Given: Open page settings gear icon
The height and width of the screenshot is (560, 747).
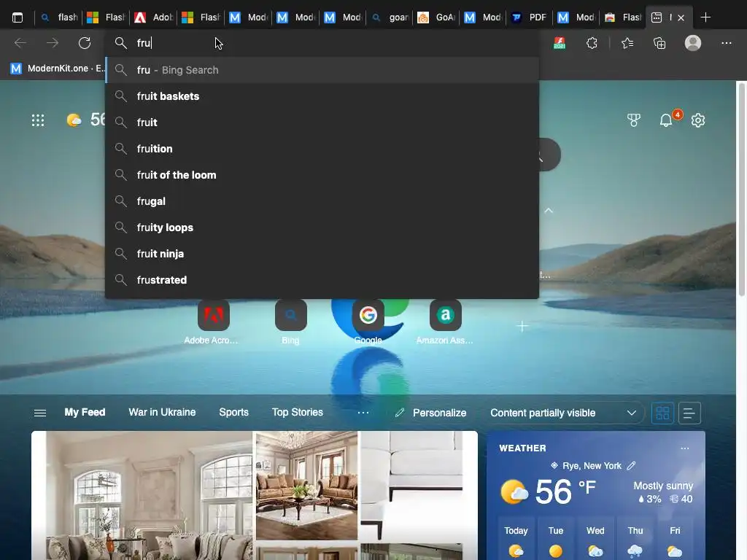Looking at the screenshot, I should pyautogui.click(x=698, y=120).
